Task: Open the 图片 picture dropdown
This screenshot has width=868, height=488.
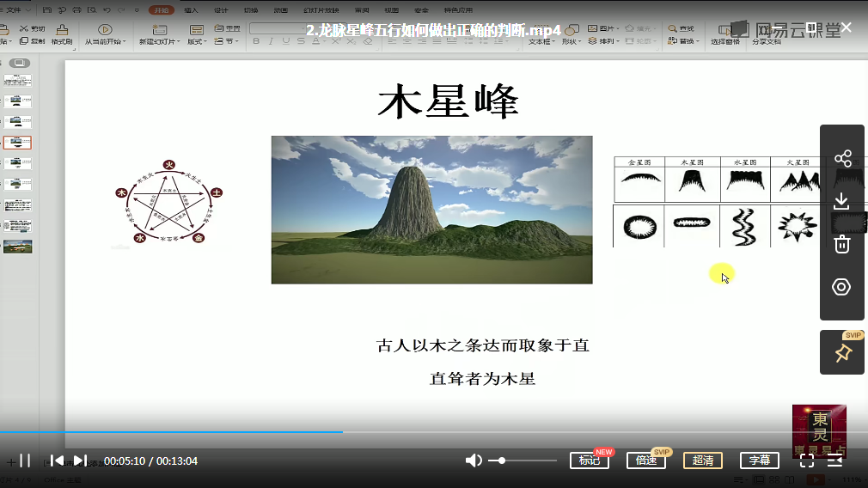Action: point(604,28)
